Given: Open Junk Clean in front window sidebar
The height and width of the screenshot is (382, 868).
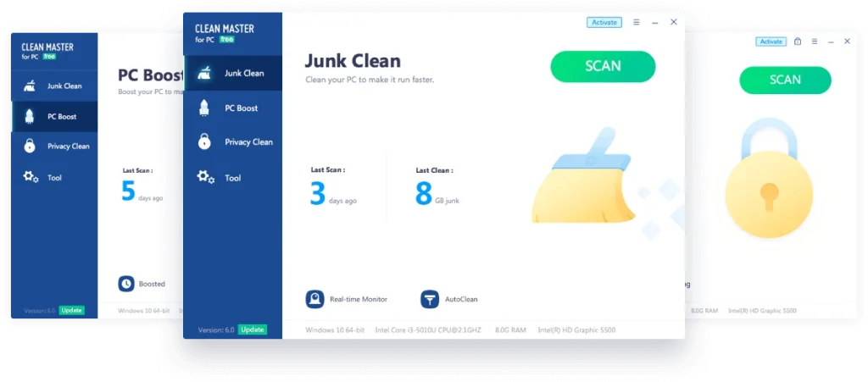Looking at the screenshot, I should click(232, 73).
